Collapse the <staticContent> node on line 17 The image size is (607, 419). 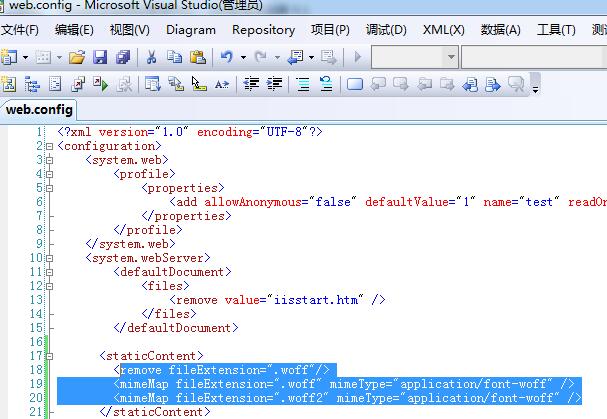click(x=50, y=356)
